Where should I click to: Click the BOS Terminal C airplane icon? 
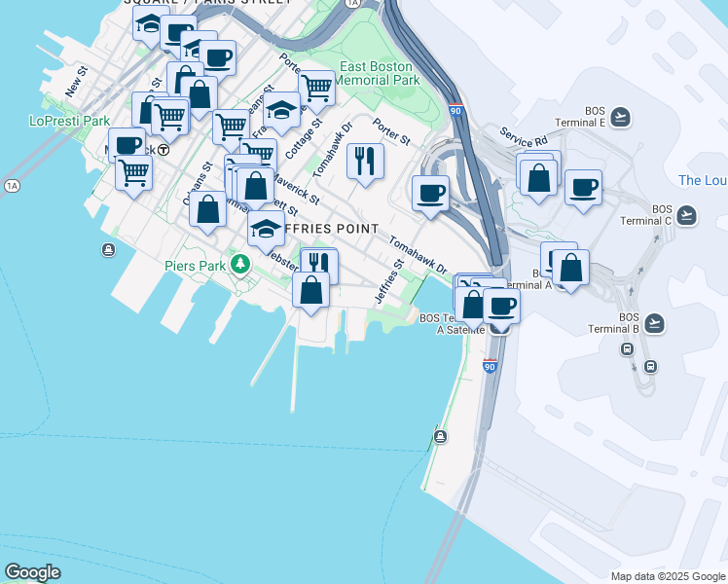click(688, 214)
